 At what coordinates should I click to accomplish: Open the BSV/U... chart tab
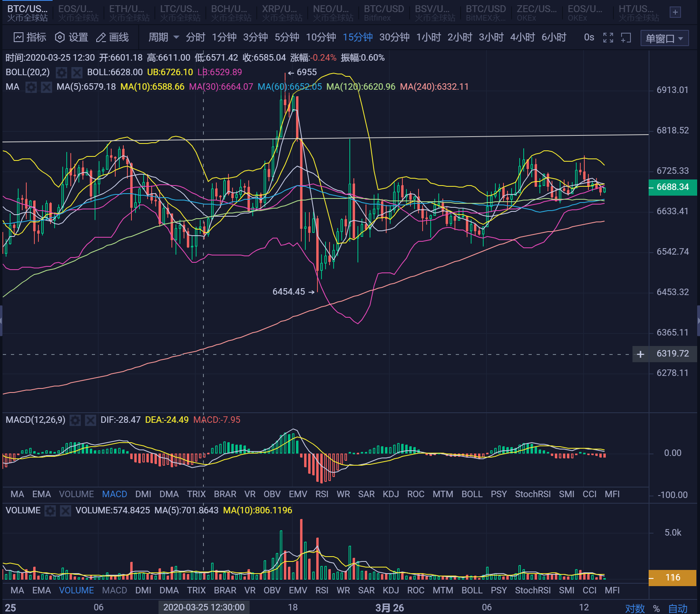(x=435, y=13)
